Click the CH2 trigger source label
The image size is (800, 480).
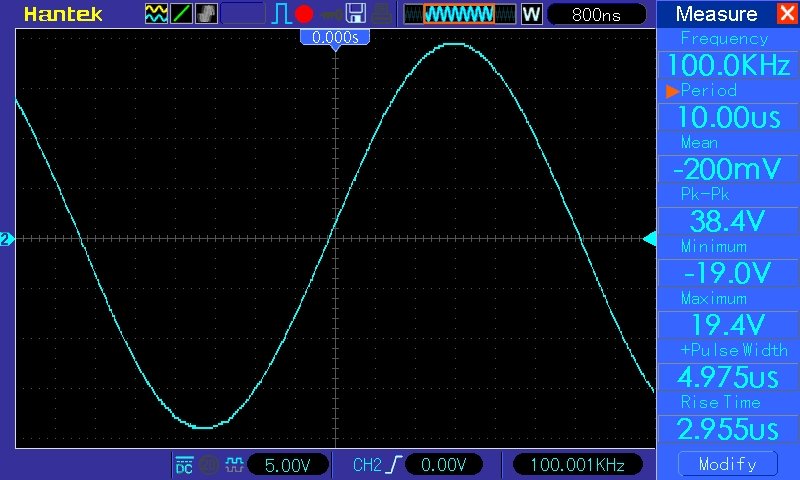(367, 465)
